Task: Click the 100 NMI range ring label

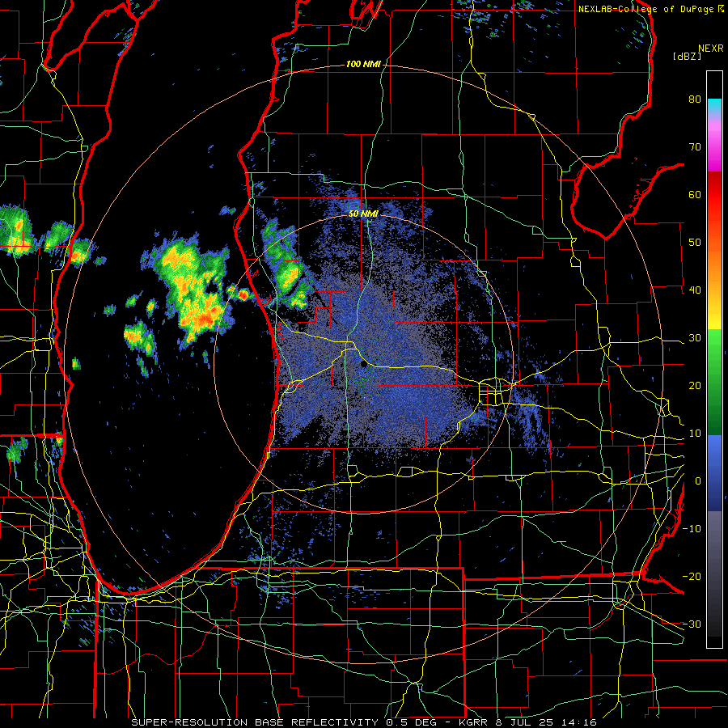Action: pos(363,64)
